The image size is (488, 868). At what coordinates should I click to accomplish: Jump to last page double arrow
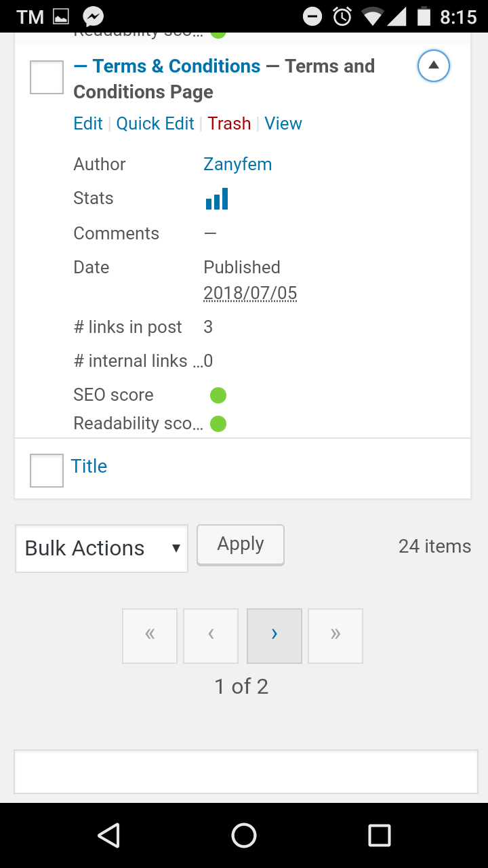[x=335, y=635]
